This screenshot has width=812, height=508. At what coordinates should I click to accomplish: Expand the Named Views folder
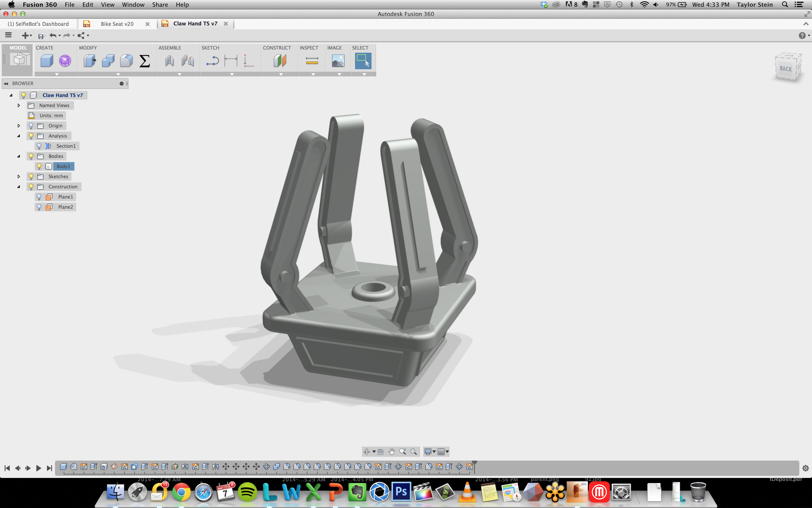point(19,105)
